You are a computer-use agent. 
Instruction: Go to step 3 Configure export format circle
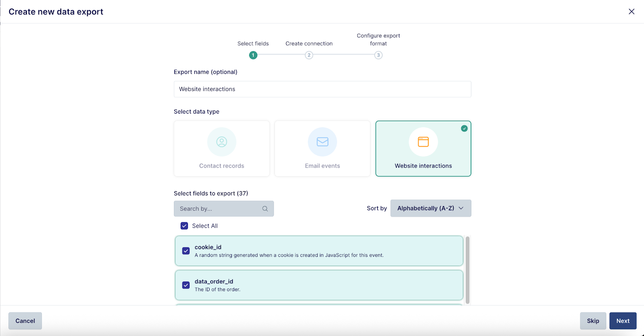(378, 55)
